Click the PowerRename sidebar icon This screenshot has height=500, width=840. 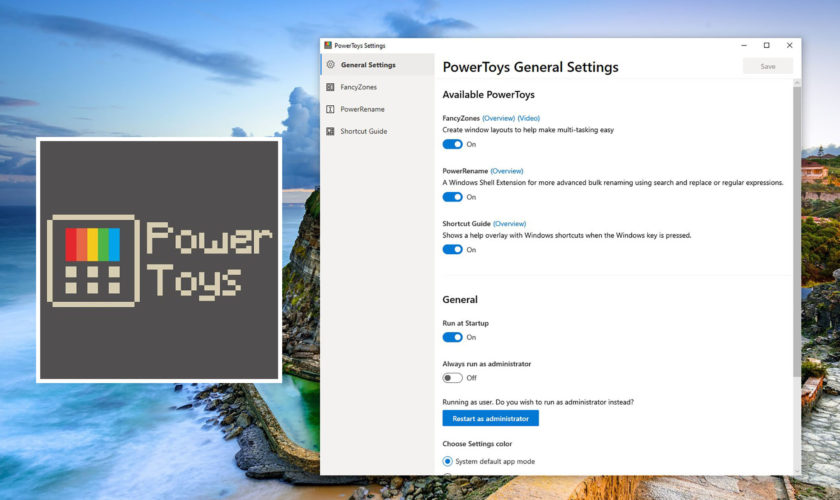(x=330, y=109)
